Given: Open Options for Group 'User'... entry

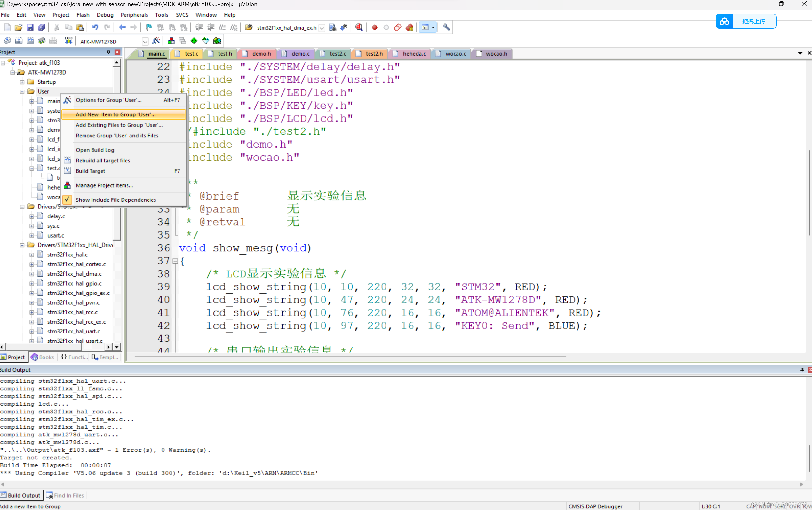Looking at the screenshot, I should pos(124,100).
